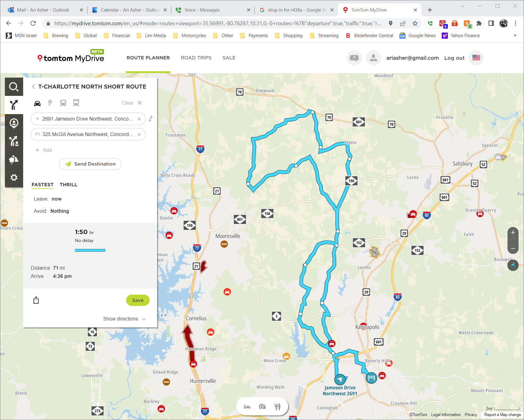Open Legal Information link

446,415
